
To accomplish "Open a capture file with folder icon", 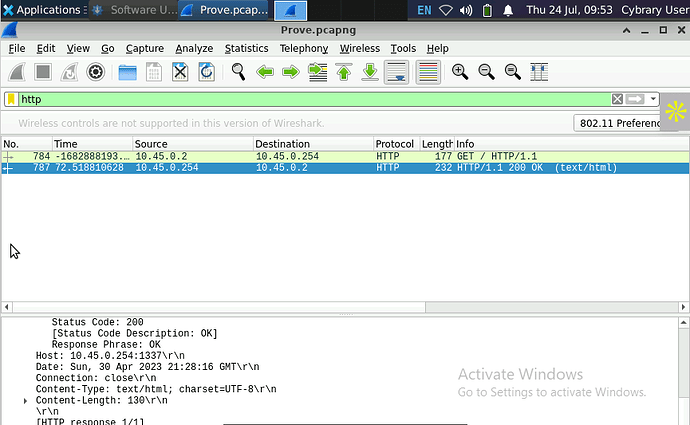I will tap(128, 72).
